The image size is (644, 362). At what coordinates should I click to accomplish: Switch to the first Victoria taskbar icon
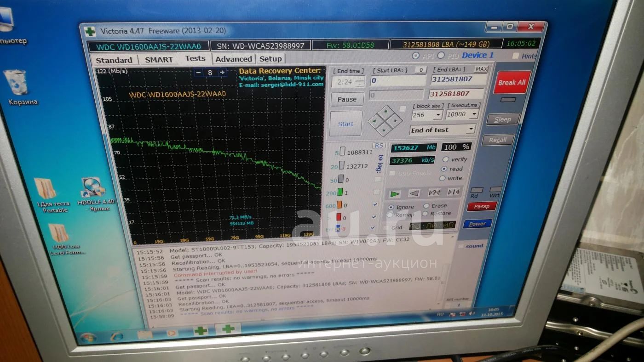(201, 331)
